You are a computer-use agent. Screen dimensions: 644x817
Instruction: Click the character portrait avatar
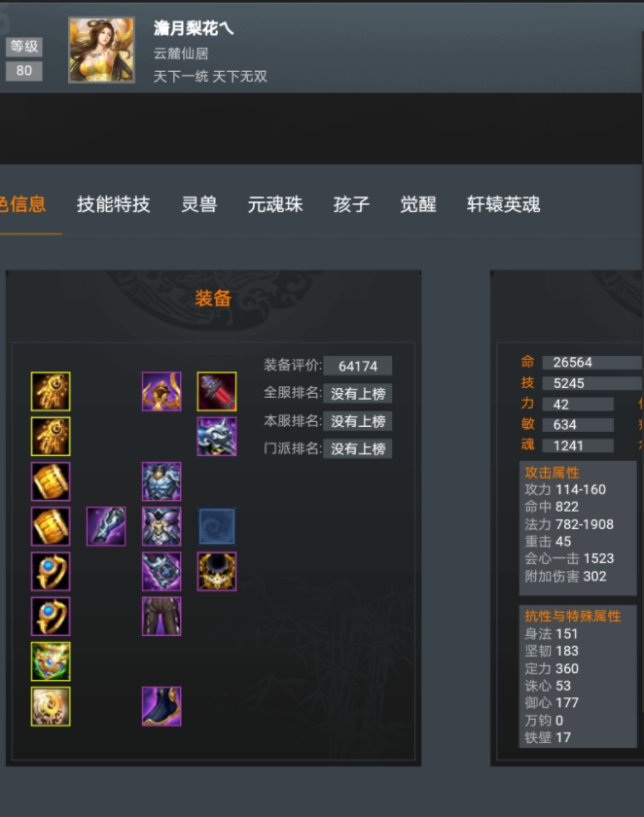click(x=101, y=50)
